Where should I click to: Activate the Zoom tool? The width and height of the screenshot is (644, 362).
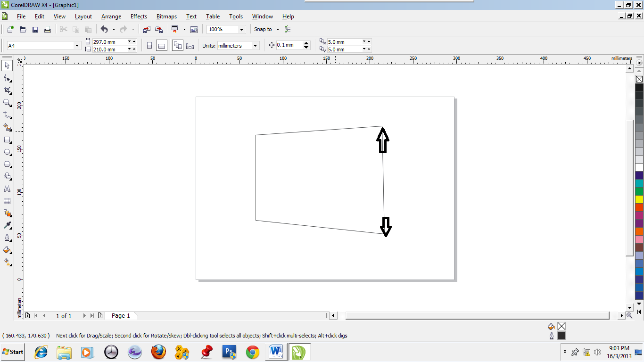click(x=7, y=103)
